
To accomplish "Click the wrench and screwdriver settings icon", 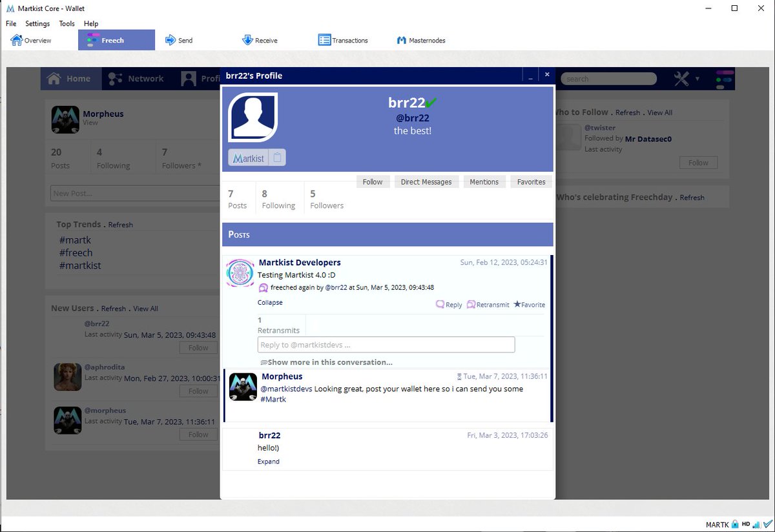I will pyautogui.click(x=682, y=79).
